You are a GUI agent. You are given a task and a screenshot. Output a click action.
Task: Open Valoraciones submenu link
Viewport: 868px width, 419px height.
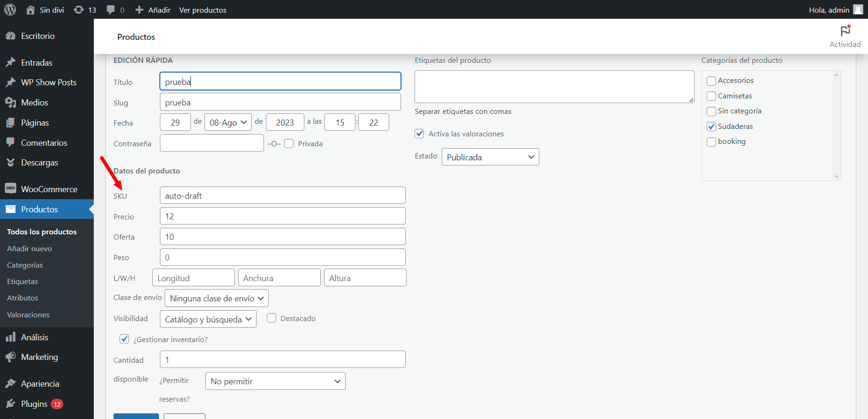28,314
